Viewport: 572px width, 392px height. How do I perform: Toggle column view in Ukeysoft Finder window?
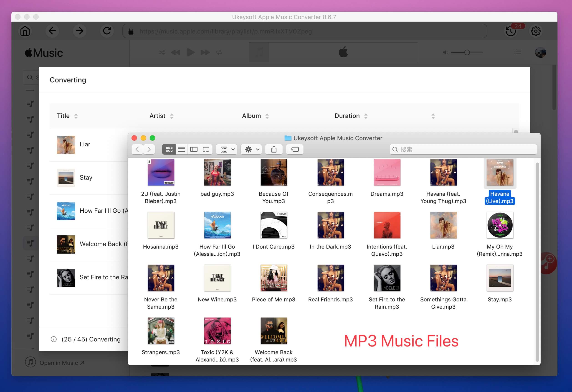(x=194, y=150)
